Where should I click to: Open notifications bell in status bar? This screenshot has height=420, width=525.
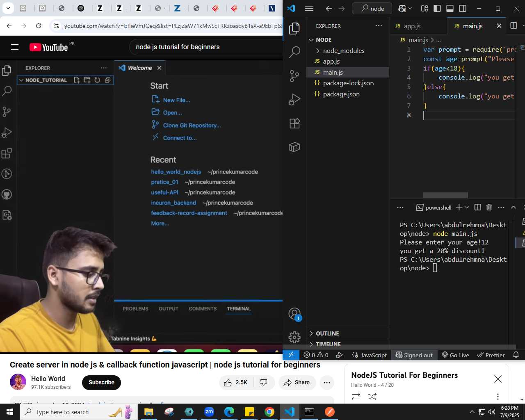[x=516, y=355]
